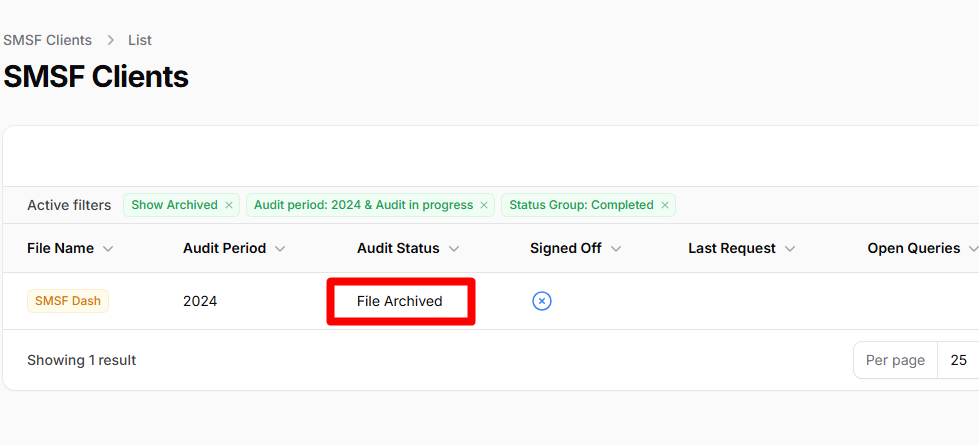This screenshot has width=979, height=445.
Task: Click the Show Archived filter label
Action: (174, 205)
